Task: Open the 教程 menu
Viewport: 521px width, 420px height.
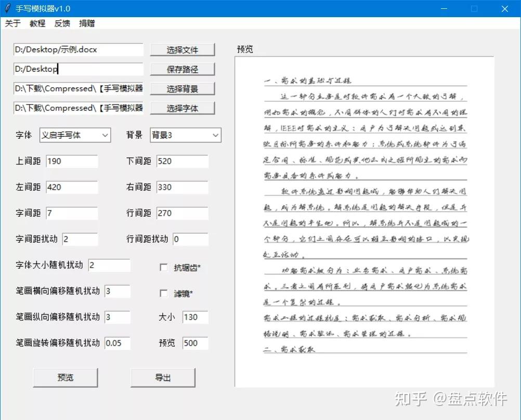Action: click(37, 23)
